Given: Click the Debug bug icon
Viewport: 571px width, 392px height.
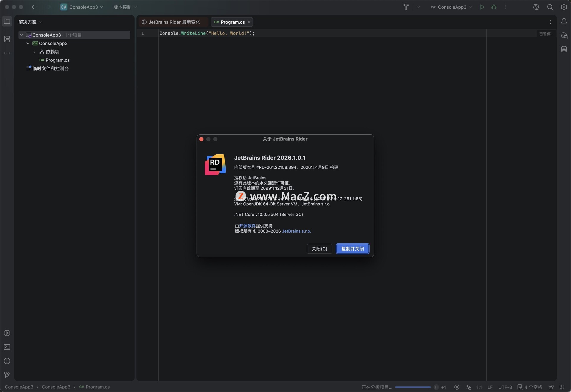Looking at the screenshot, I should click(494, 7).
